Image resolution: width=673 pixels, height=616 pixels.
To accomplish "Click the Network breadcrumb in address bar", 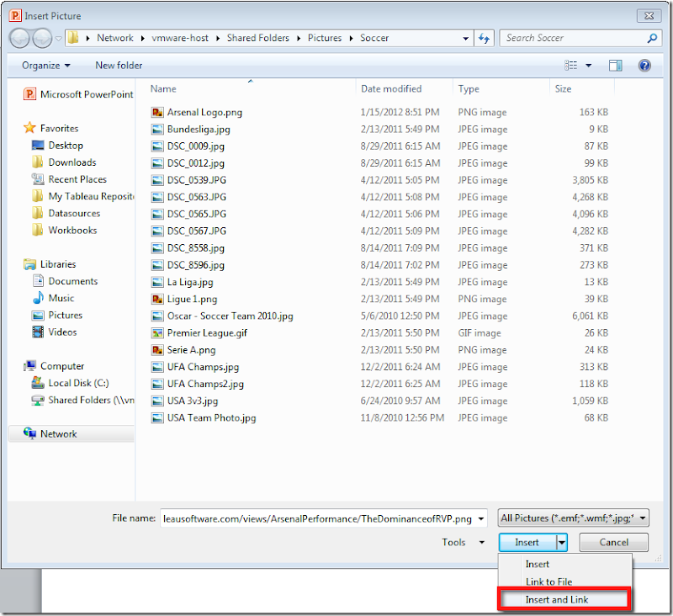I will tap(115, 38).
